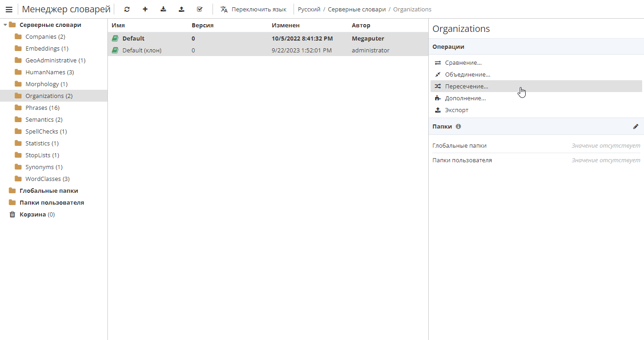
Task: Choose the Объединение... operation
Action: pos(536,74)
